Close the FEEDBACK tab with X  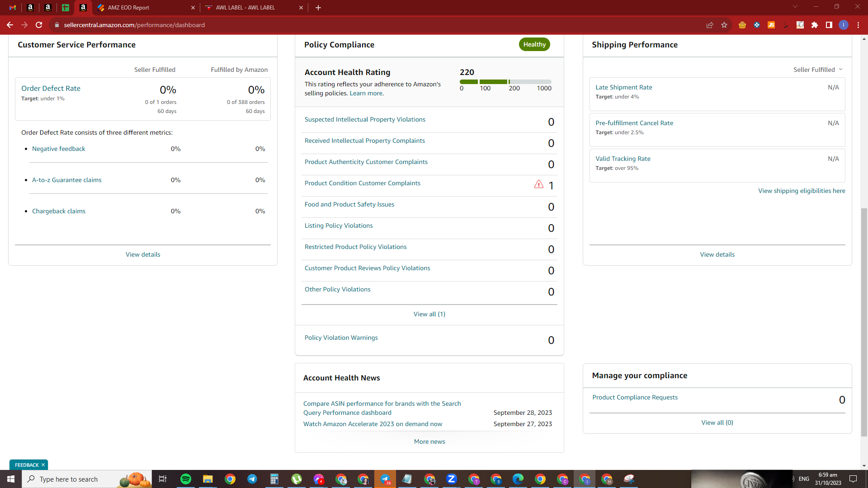click(x=43, y=465)
